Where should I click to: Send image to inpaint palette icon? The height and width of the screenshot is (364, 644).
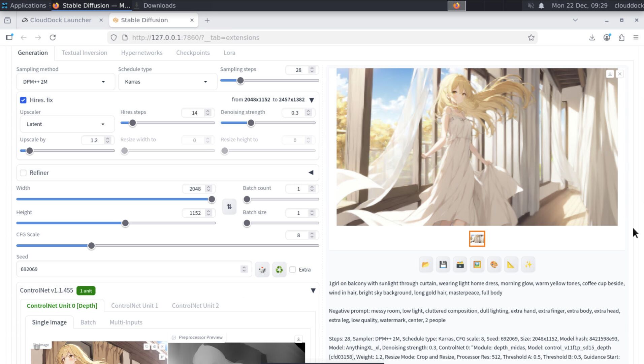click(494, 265)
